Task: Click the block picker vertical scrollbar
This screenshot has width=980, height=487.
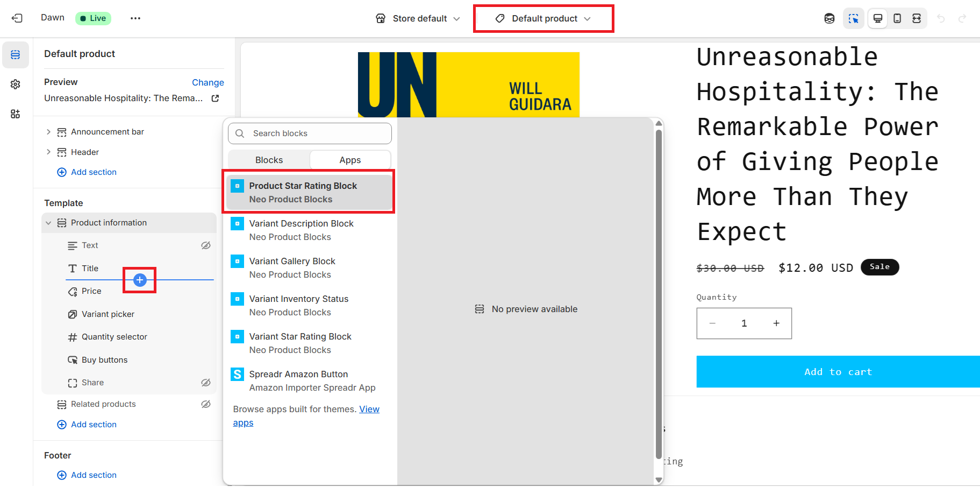Action: click(x=659, y=294)
